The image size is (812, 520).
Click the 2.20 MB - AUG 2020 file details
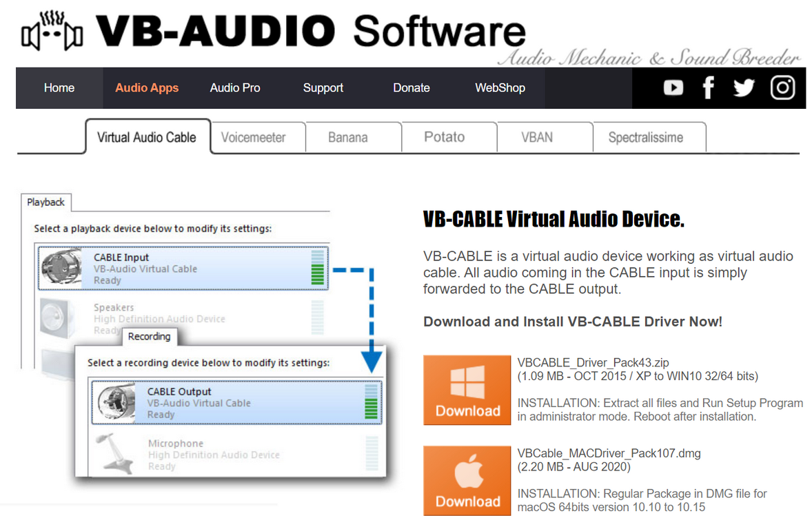click(574, 467)
